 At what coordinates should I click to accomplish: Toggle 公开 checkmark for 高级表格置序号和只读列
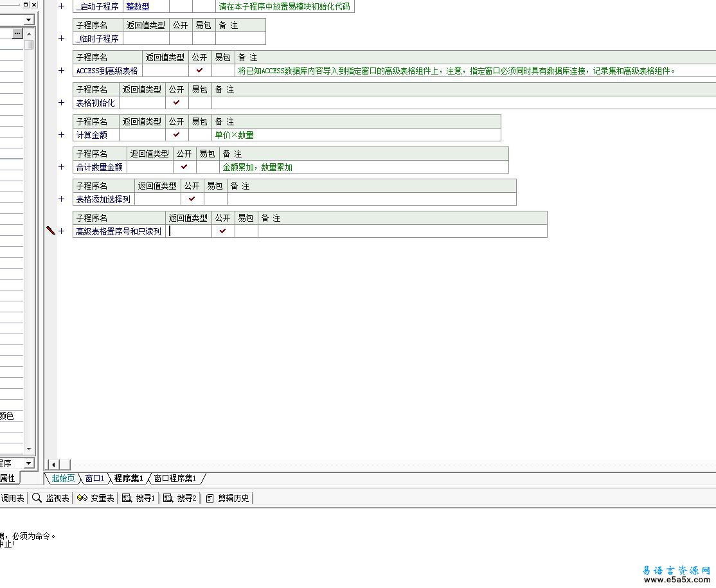222,231
